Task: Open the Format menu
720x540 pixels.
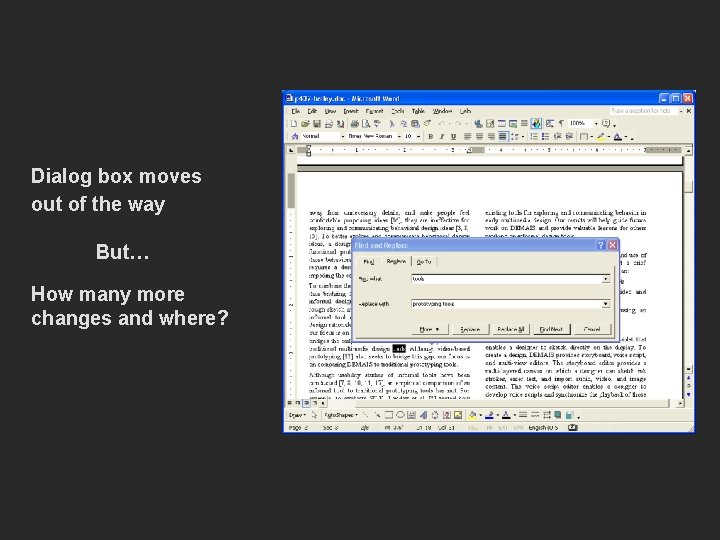Action: click(x=374, y=111)
